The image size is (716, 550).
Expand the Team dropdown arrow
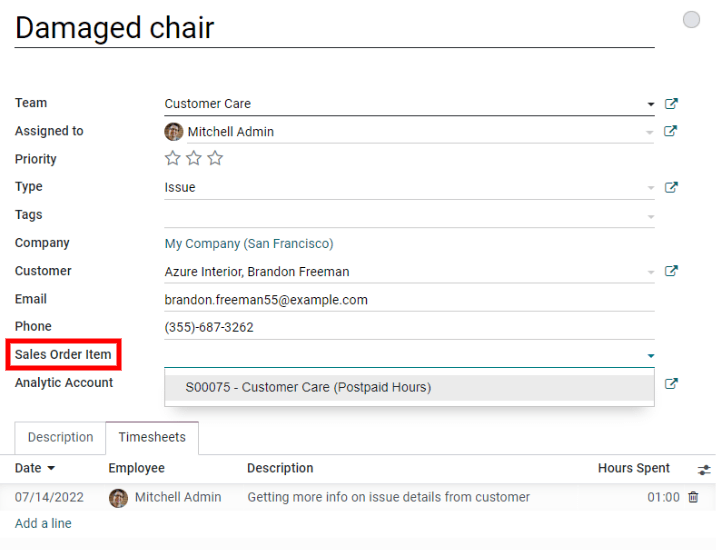click(x=650, y=104)
